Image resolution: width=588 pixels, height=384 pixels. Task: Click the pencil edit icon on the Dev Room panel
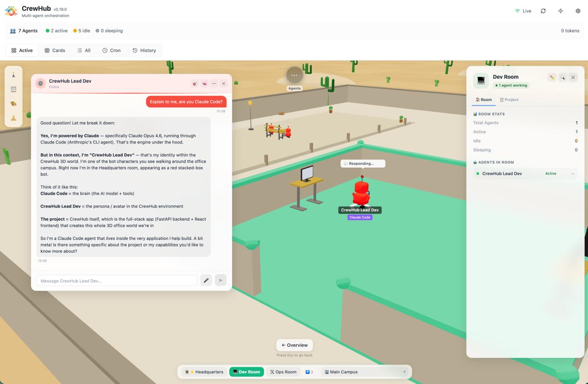point(552,77)
